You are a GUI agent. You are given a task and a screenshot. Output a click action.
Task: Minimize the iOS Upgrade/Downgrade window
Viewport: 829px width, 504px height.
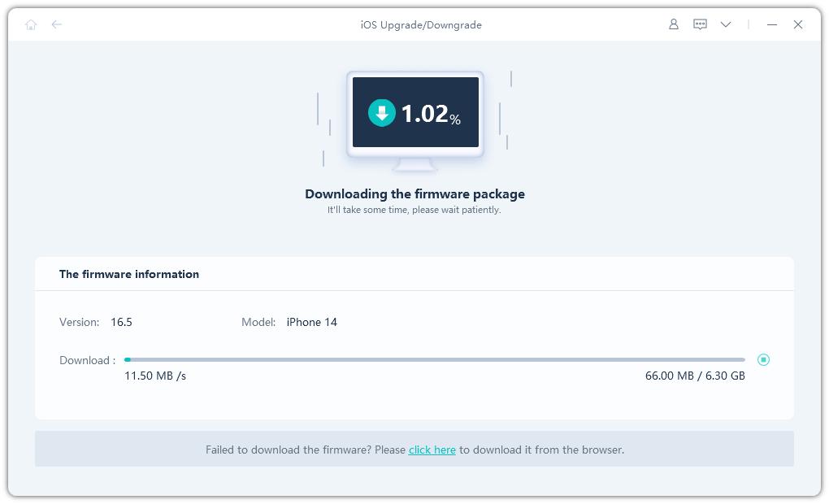(x=772, y=24)
